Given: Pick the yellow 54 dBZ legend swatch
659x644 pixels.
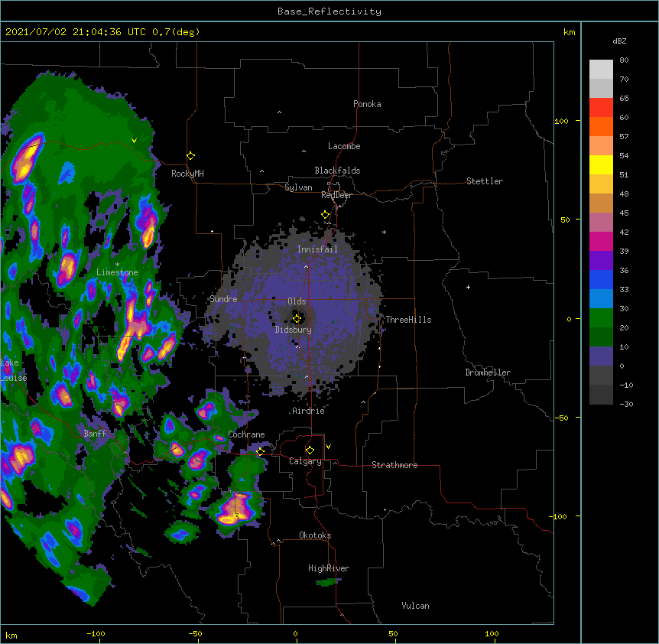Looking at the screenshot, I should [601, 164].
